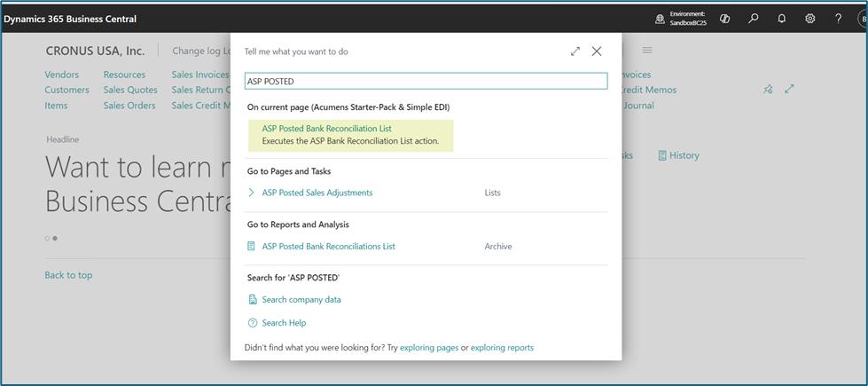
Task: Open exploring reports link
Action: tap(502, 348)
